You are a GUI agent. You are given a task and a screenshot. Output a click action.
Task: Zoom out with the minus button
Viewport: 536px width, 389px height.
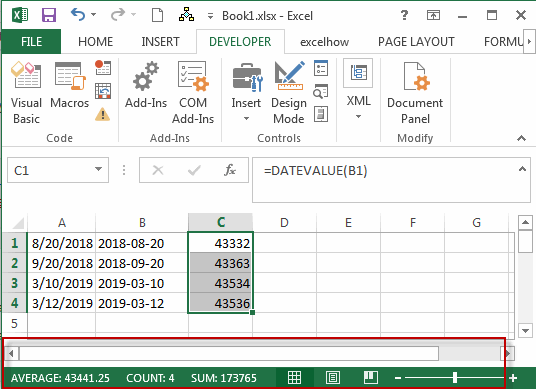coord(398,378)
